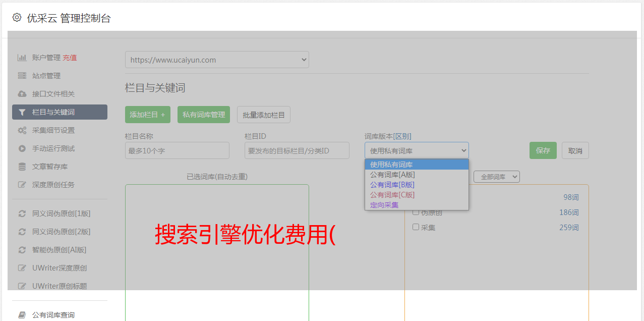Choose 公有词库[A版] option
Screen dimensions: 644x321
[417, 175]
